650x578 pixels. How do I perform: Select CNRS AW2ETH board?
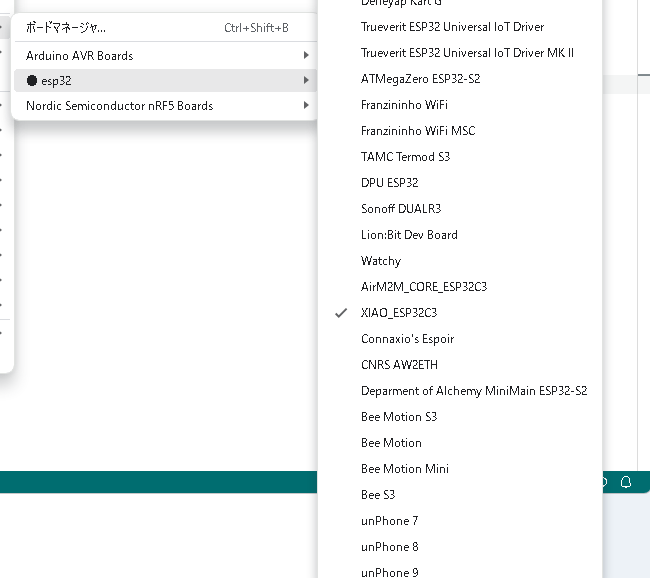460,365
